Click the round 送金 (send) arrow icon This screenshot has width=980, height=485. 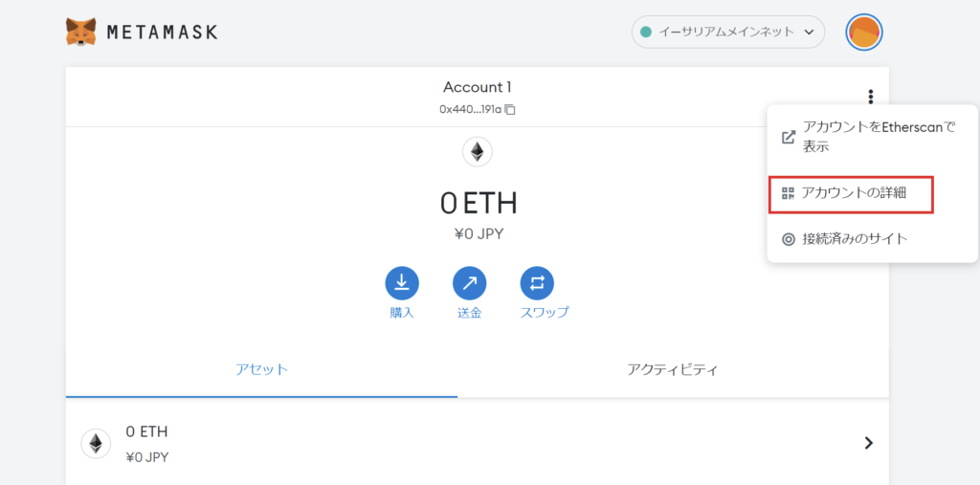pyautogui.click(x=469, y=283)
